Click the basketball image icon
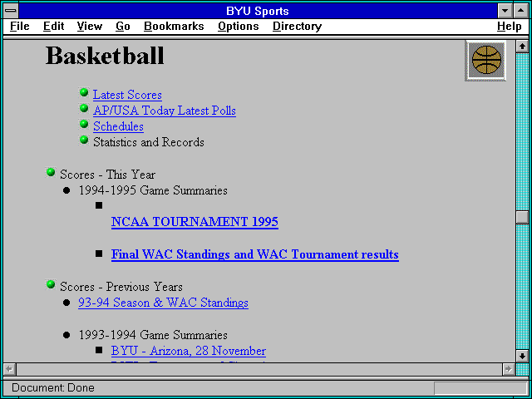Screen dimensions: 532x399 click(x=485, y=61)
